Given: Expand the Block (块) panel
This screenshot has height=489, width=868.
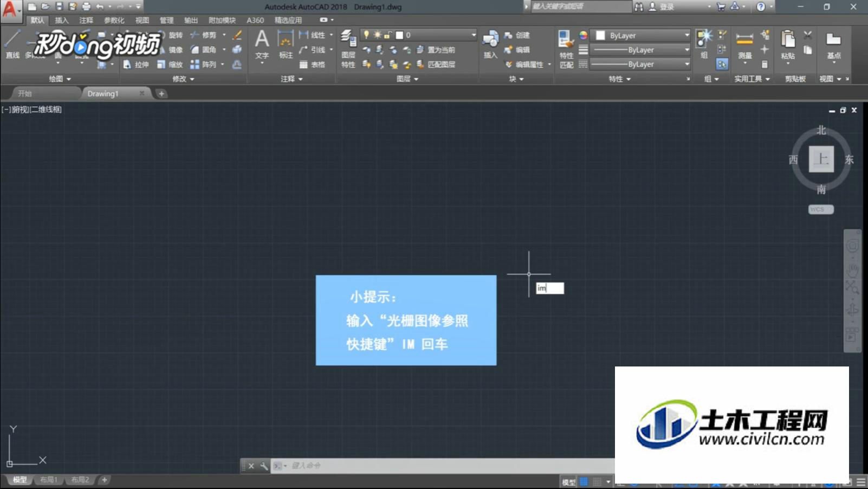Looking at the screenshot, I should pos(516,79).
